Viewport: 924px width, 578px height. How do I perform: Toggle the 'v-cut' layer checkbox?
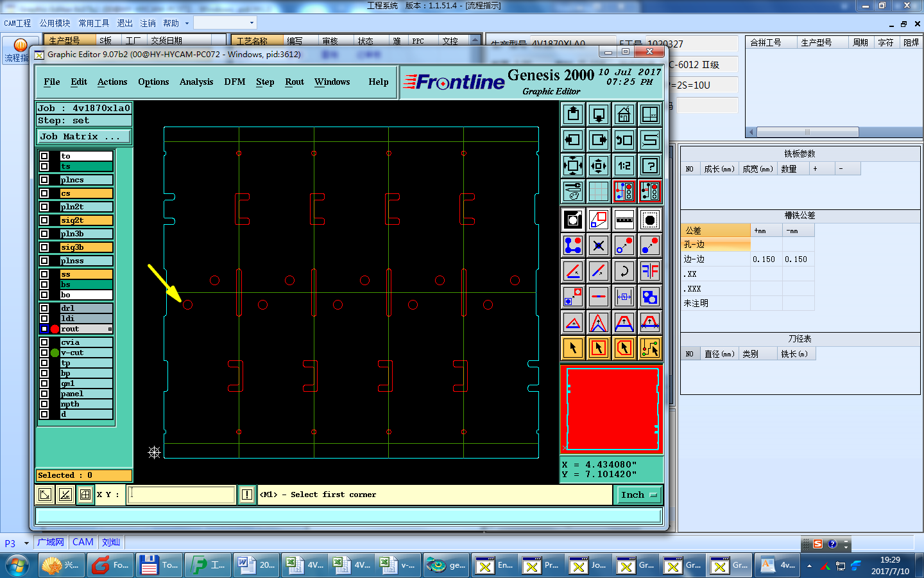point(44,353)
